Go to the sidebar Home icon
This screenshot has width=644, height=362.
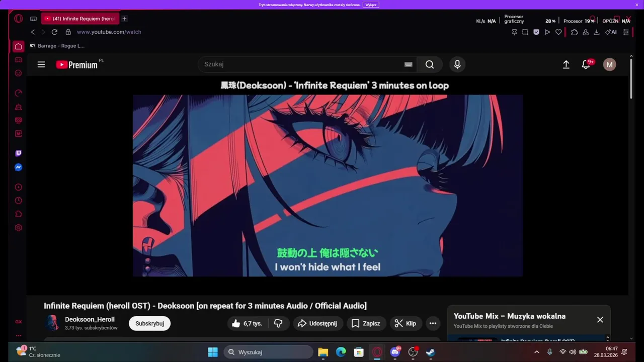[x=19, y=46]
